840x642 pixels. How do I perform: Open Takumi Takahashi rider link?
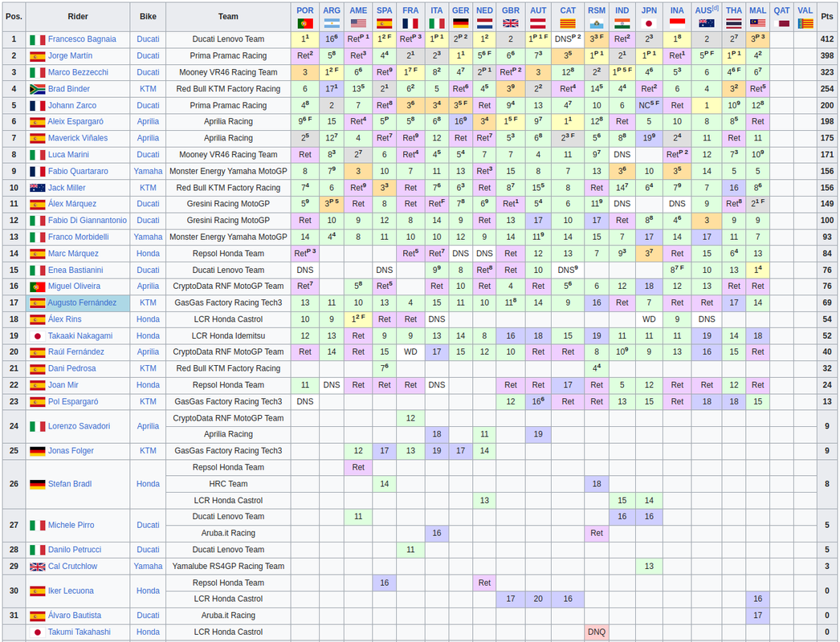point(80,632)
